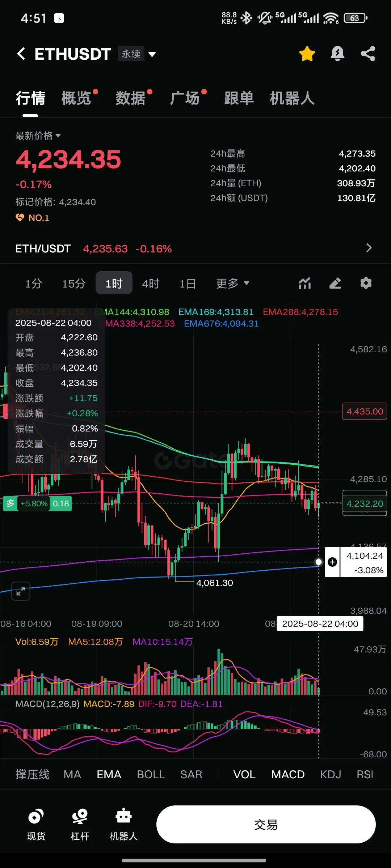Tap the back arrow beside ETHUSDT
The image size is (391, 868).
tap(21, 54)
